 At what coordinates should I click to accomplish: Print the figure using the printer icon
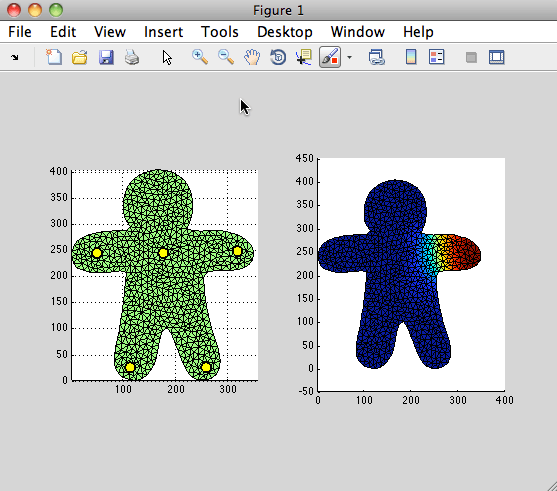point(132,57)
